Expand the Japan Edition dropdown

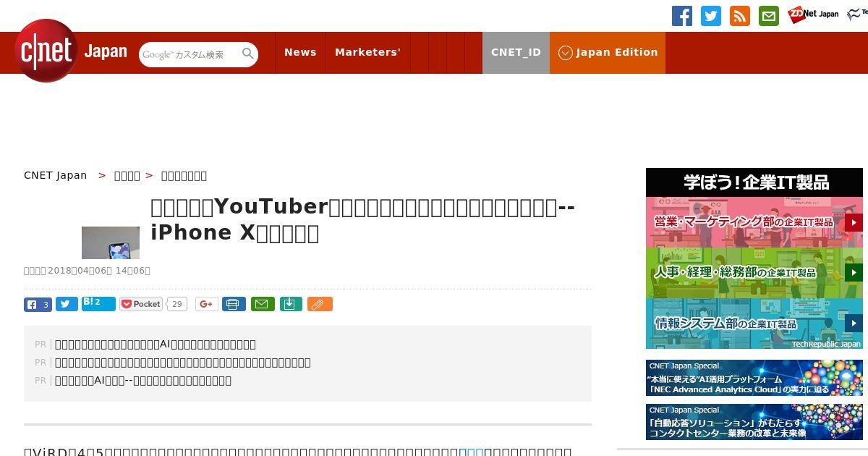point(608,52)
